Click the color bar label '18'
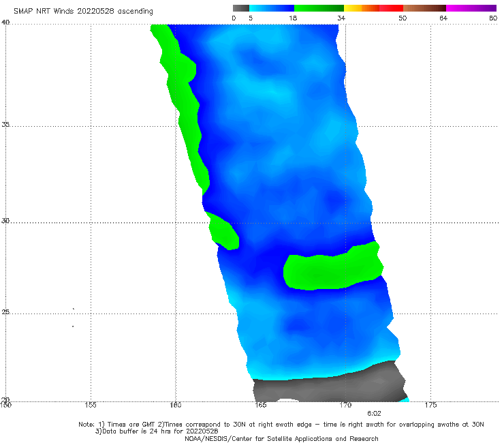The image size is (504, 443). click(293, 18)
